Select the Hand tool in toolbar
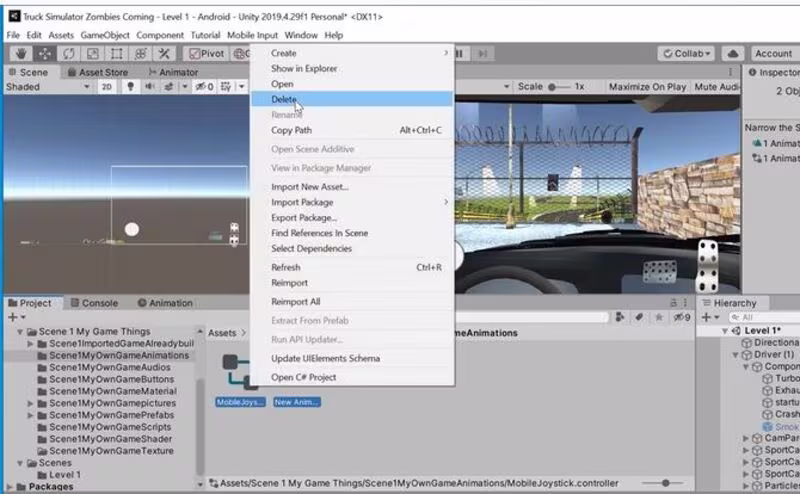Viewport: 800px width, 494px height. coord(21,54)
